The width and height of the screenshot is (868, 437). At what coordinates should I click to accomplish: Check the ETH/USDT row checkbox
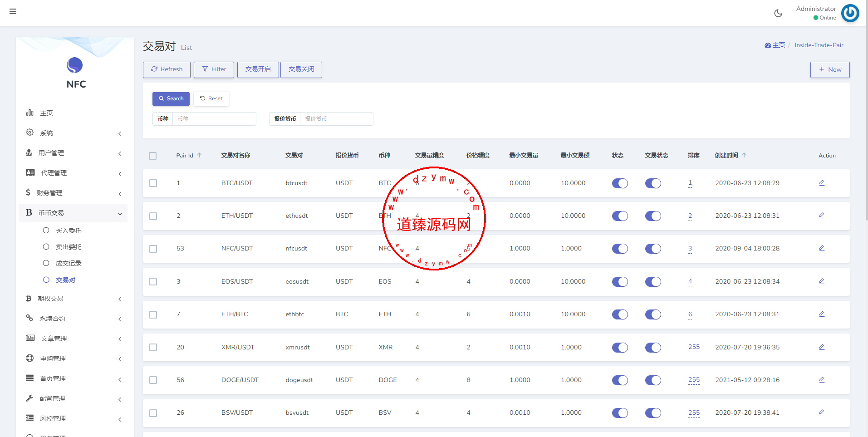click(x=153, y=216)
